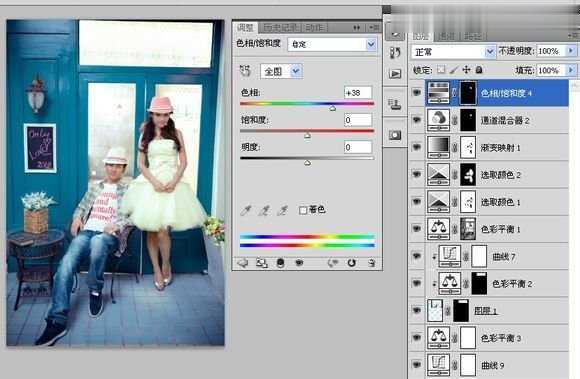The width and height of the screenshot is (580, 379).
Task: Hide the 渐变映射 1 layer
Action: click(417, 147)
